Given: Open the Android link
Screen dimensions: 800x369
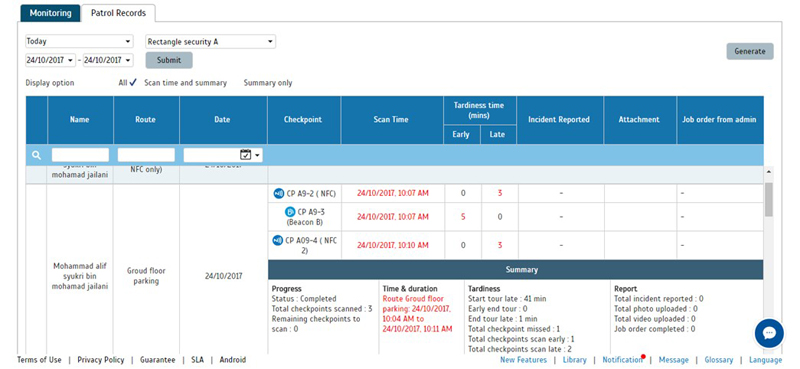Looking at the screenshot, I should point(233,360).
